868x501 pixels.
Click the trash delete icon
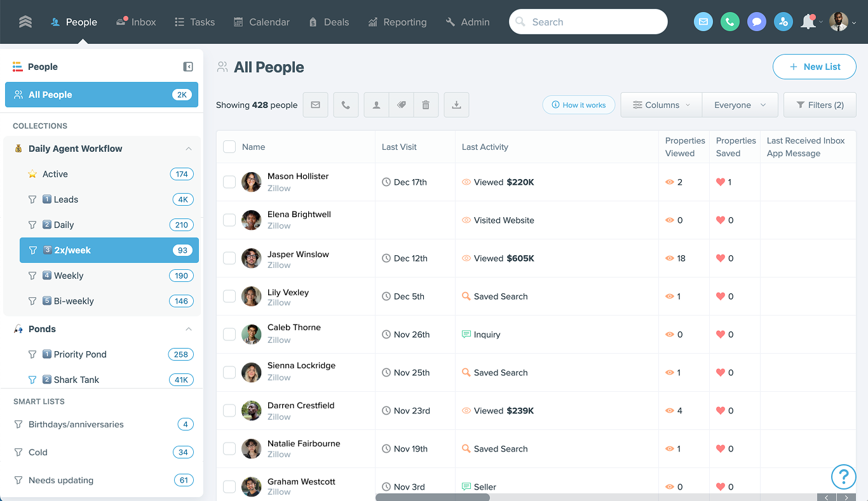point(426,105)
